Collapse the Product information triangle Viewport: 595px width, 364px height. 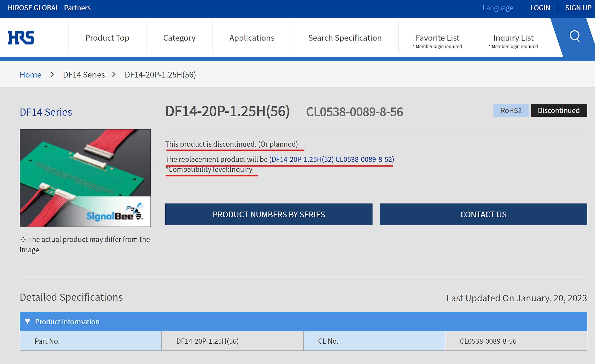(27, 322)
